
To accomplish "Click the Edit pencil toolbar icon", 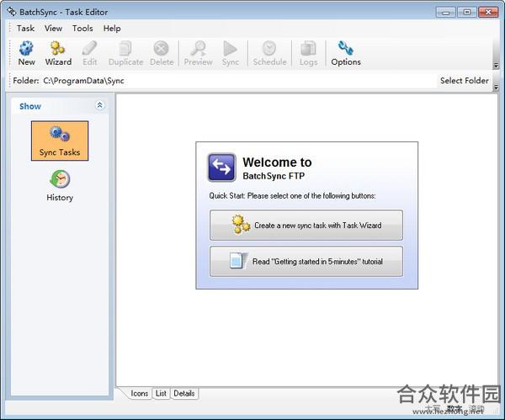I will point(89,53).
